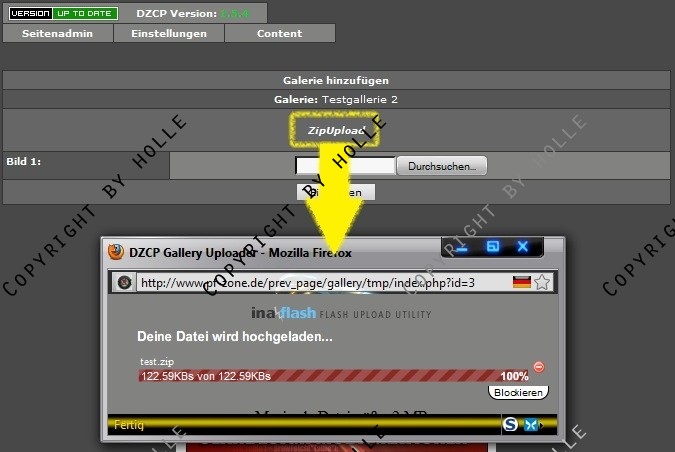675x452 pixels.
Task: Restore the Gallery Uploader popup window size
Action: [492, 247]
